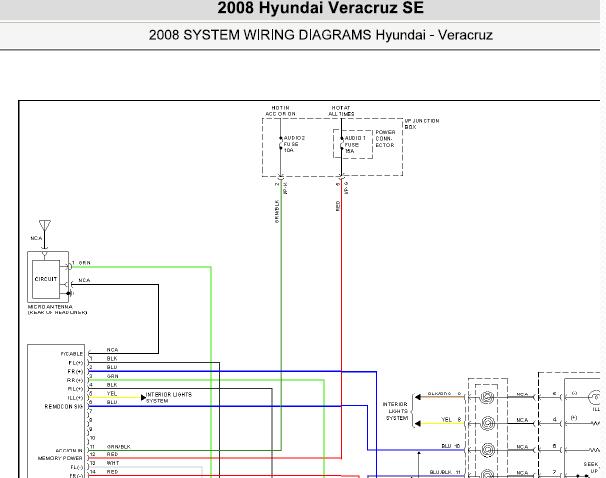Click the 'FL(+)' terminal label
This screenshot has height=478, width=606.
click(75, 363)
